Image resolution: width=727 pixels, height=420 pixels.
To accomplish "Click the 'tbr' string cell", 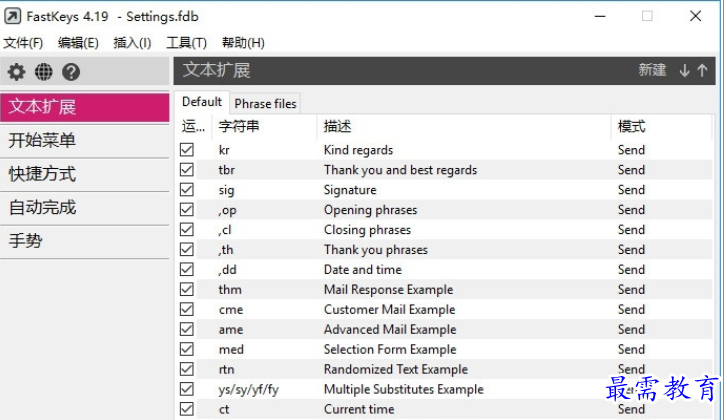I will [x=226, y=170].
